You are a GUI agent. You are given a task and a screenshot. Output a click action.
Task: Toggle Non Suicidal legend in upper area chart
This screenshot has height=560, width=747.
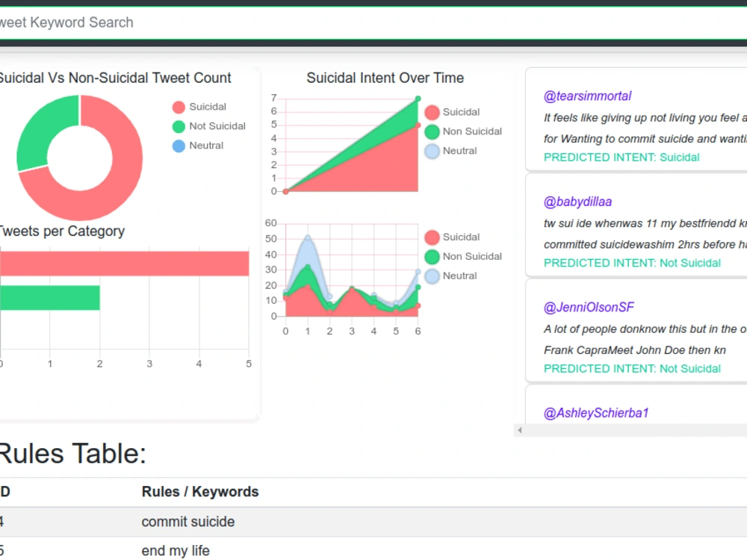click(x=463, y=131)
